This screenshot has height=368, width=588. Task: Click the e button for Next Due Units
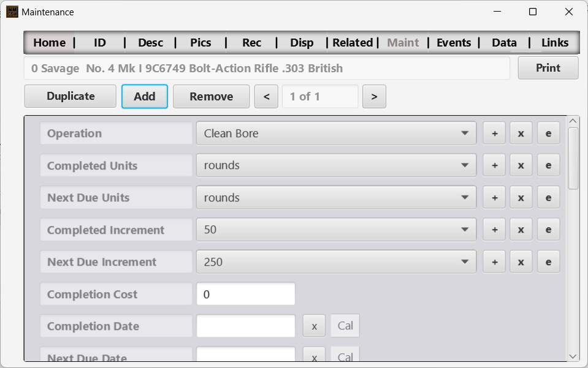[548, 198]
